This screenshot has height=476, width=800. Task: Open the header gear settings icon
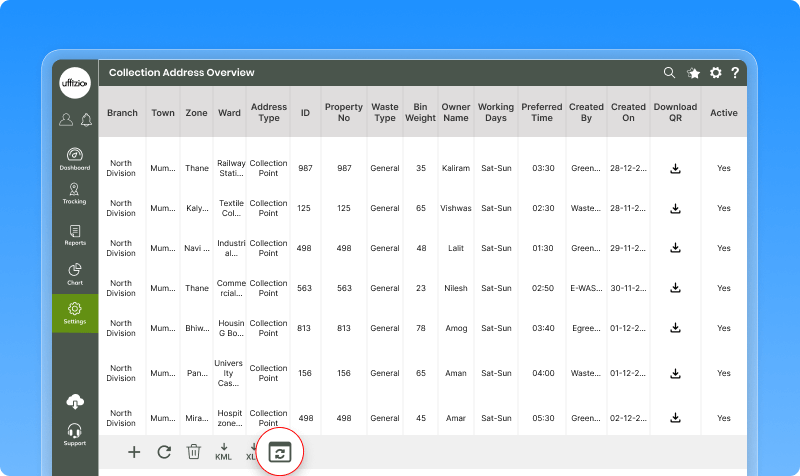(x=716, y=73)
